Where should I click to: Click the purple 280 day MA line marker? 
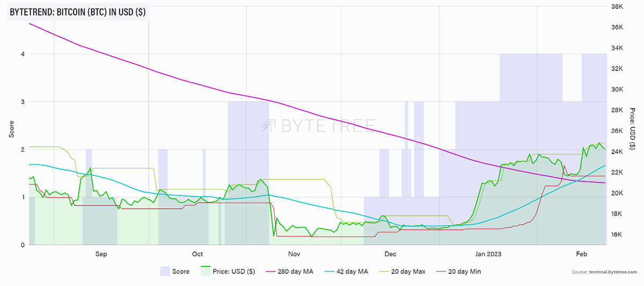(x=270, y=272)
